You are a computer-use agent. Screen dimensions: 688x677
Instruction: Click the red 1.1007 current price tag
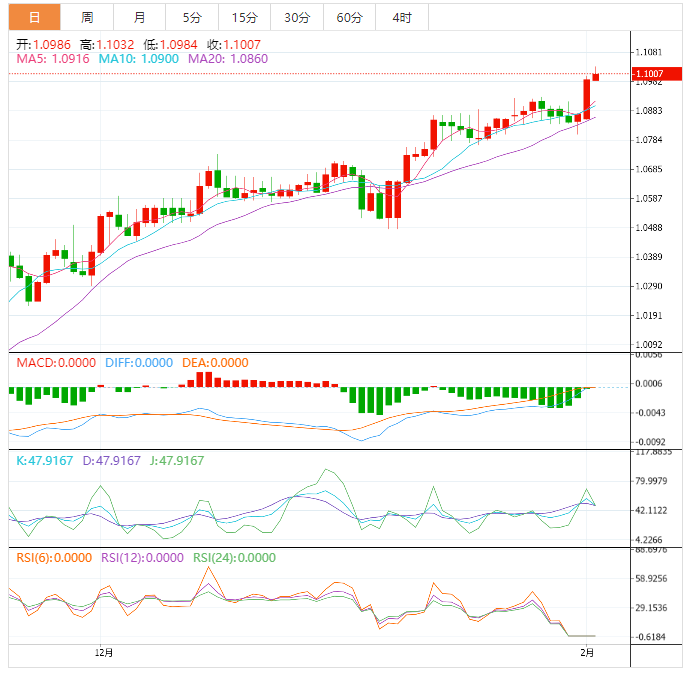pos(654,74)
